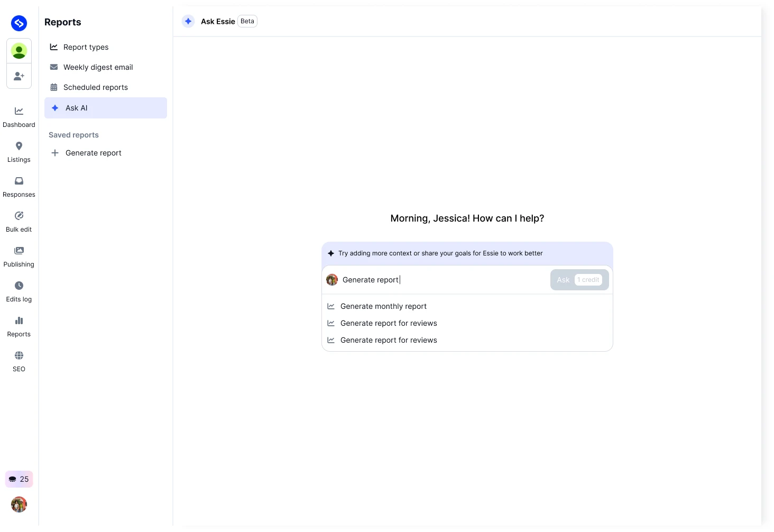Click chart icon beside Generate monthly report

331,306
